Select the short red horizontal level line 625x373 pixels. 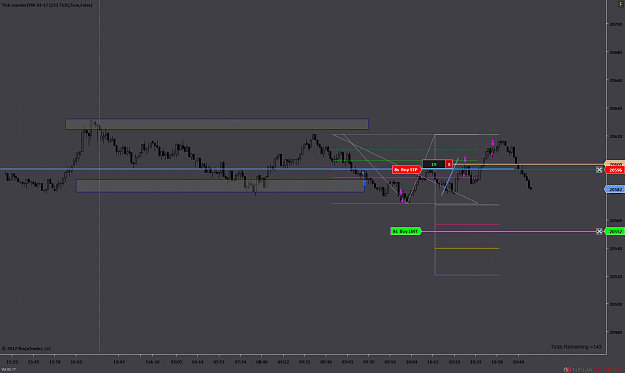405,149
